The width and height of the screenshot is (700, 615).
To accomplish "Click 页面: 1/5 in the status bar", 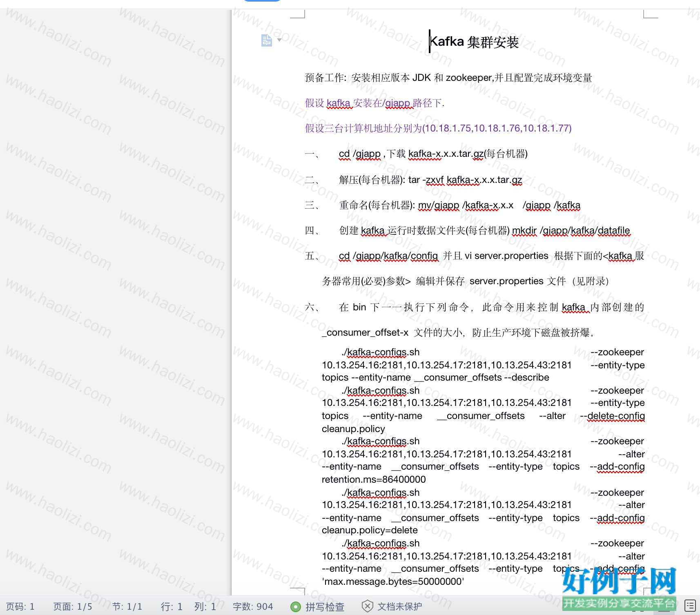I will tap(73, 607).
